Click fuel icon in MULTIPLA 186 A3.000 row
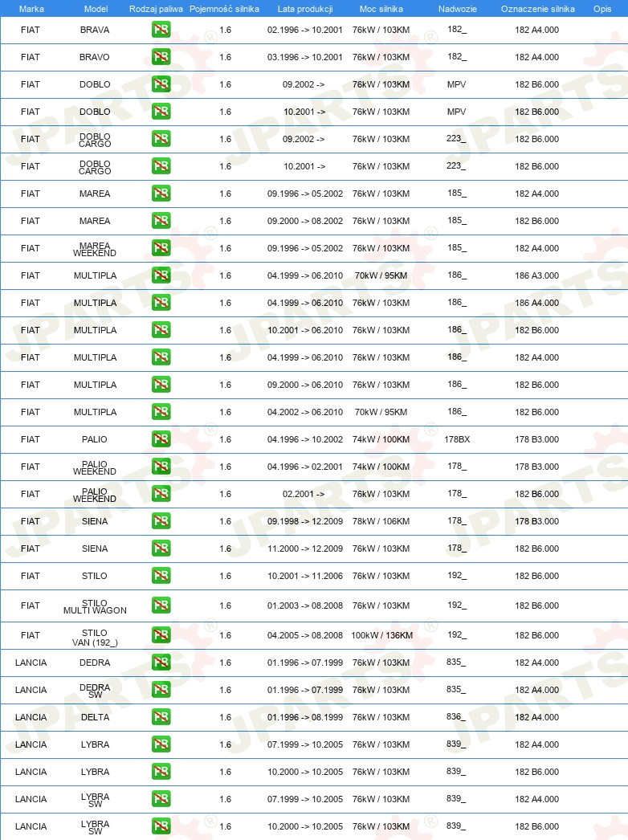 pos(161,275)
